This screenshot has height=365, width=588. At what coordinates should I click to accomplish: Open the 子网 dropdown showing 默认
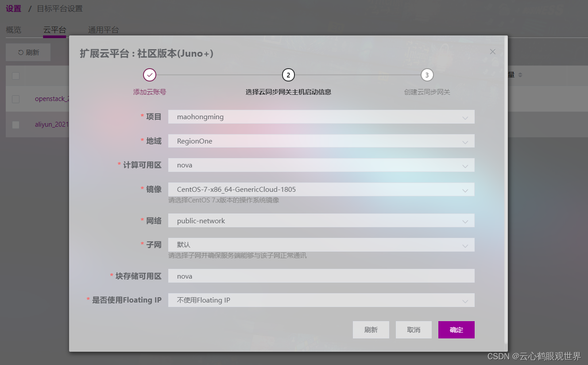pos(321,245)
